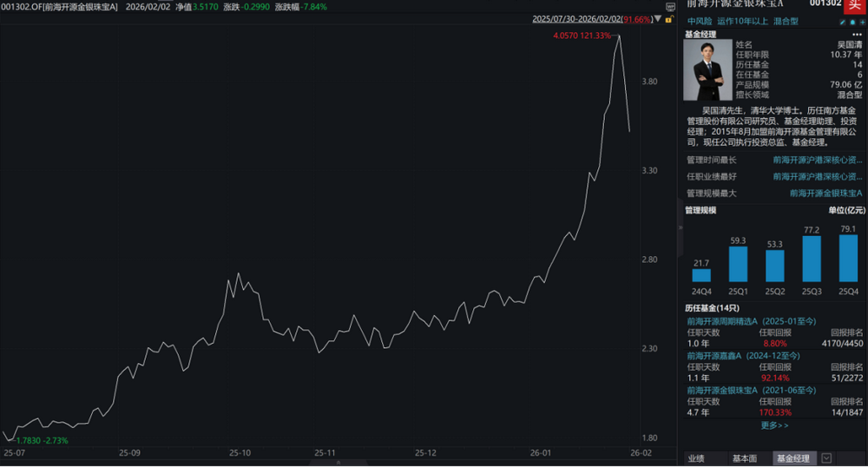Select the 基金经理 tab
The width and height of the screenshot is (868, 467).
792,458
